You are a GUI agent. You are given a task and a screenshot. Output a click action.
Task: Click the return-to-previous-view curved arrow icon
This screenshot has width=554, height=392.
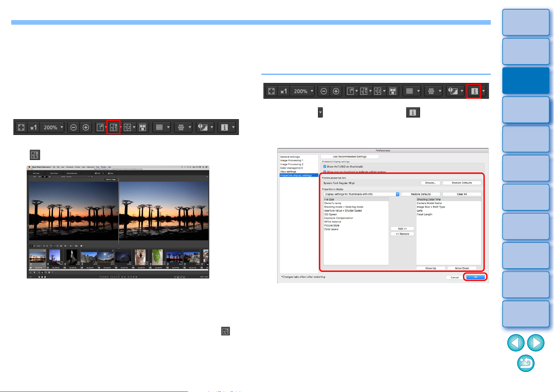pos(526,363)
